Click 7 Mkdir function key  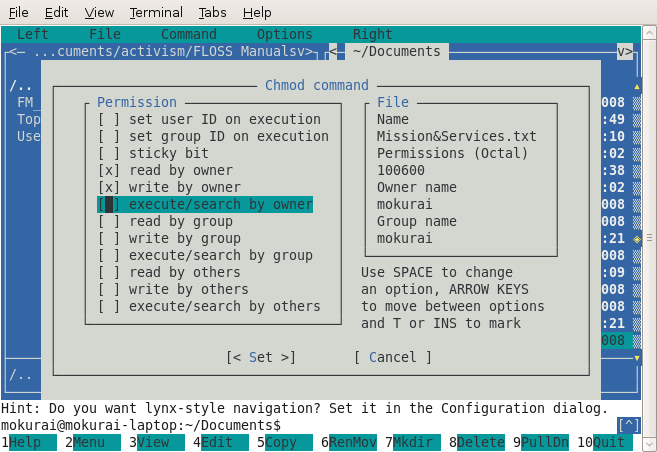413,442
